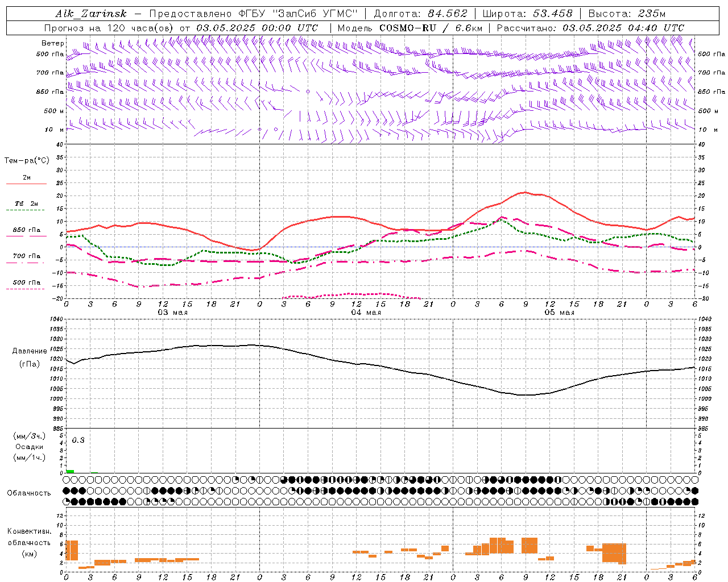The height and width of the screenshot is (582, 728).
Task: Select the (км) convective height unit label
Action: 29,554
